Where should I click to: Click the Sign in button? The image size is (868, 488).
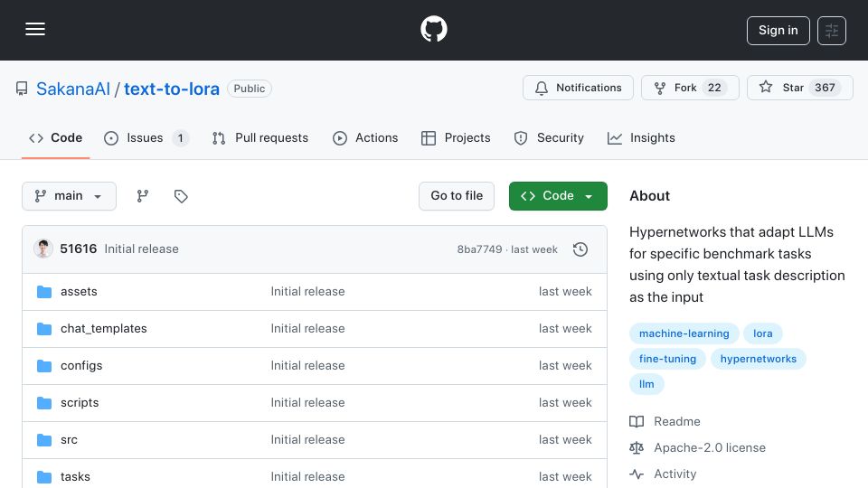coord(778,31)
